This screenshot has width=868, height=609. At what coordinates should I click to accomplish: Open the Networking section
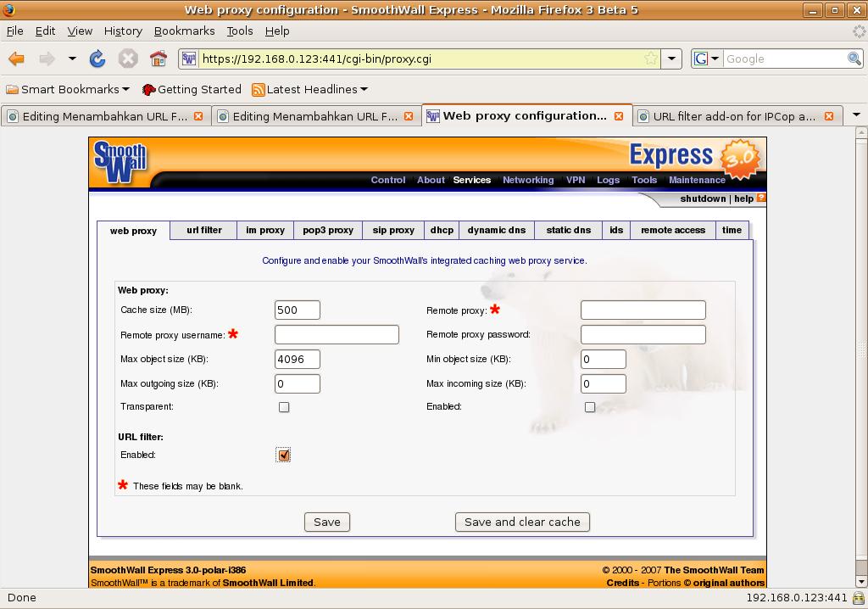click(528, 180)
